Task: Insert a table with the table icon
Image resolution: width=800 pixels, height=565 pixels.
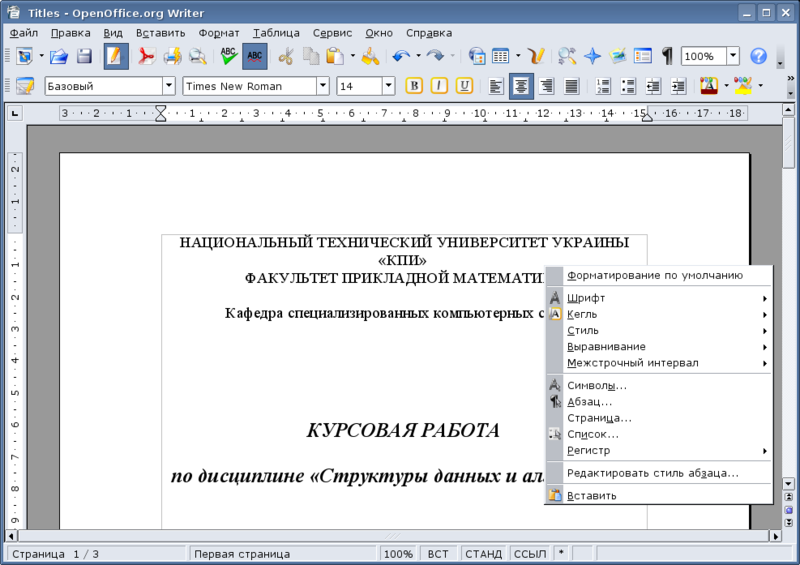Action: [501, 56]
